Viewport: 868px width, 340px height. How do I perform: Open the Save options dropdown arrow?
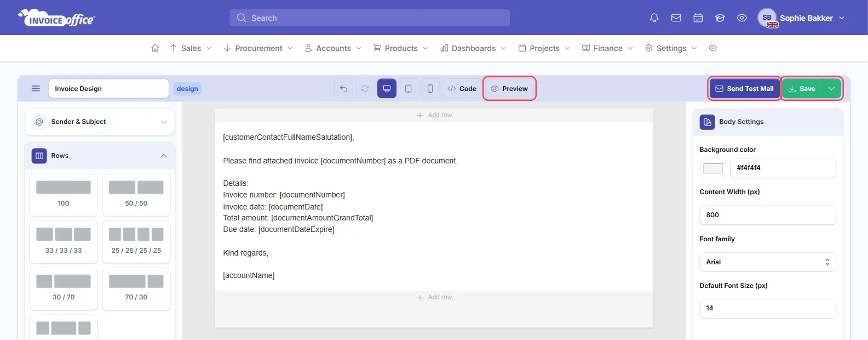tap(831, 88)
